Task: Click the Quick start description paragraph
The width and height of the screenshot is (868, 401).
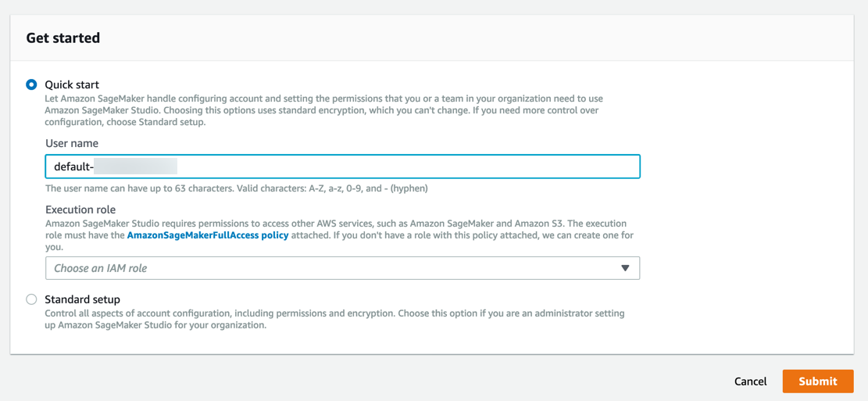Action: tap(323, 111)
